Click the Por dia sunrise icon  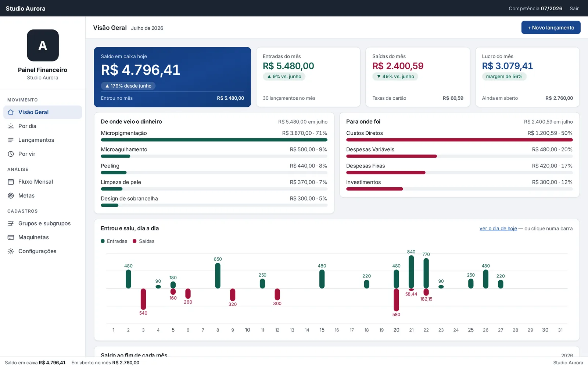(x=11, y=126)
